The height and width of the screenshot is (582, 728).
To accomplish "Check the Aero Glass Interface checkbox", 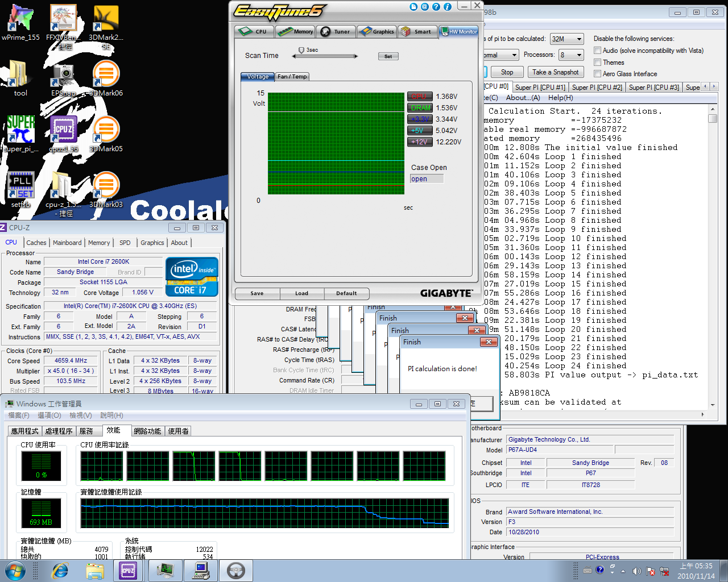I will (598, 74).
